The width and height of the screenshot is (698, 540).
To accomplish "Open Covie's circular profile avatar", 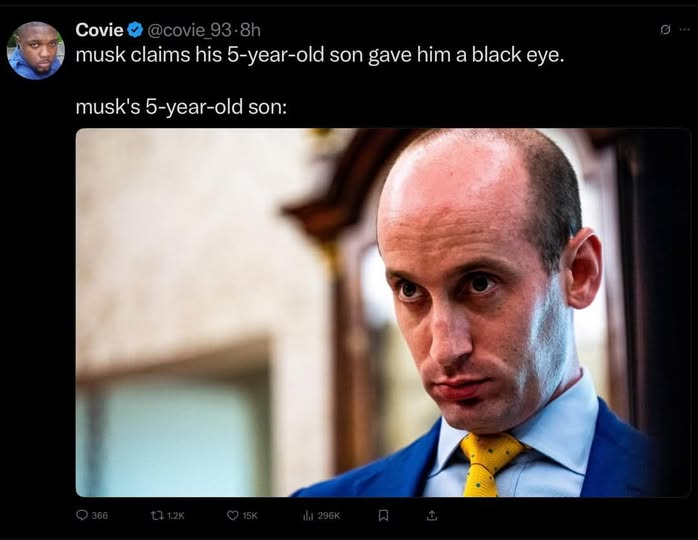I will coord(36,50).
